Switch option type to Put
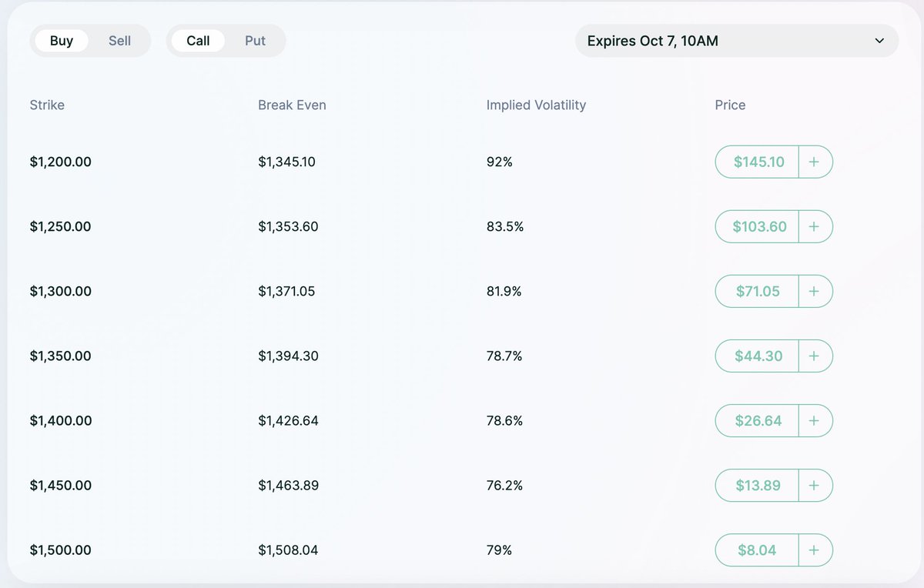 255,41
